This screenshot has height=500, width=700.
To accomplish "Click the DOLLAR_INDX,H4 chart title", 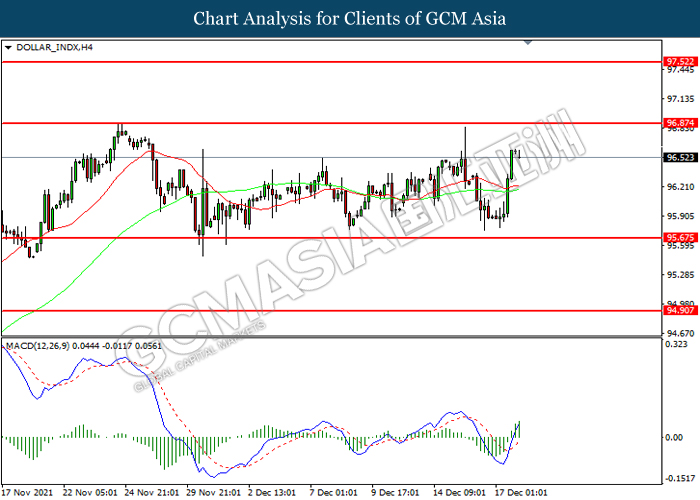I will tap(54, 47).
